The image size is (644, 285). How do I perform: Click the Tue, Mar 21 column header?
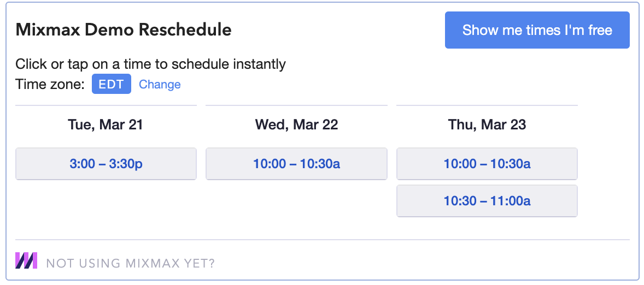tap(106, 124)
